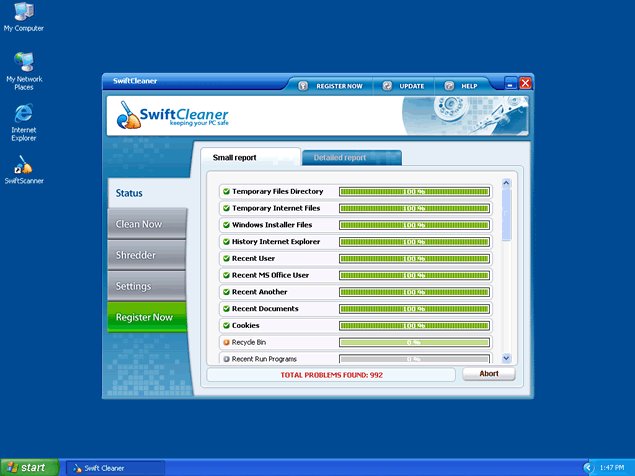Open the Shredder sidebar section
The width and height of the screenshot is (635, 476).
[146, 255]
